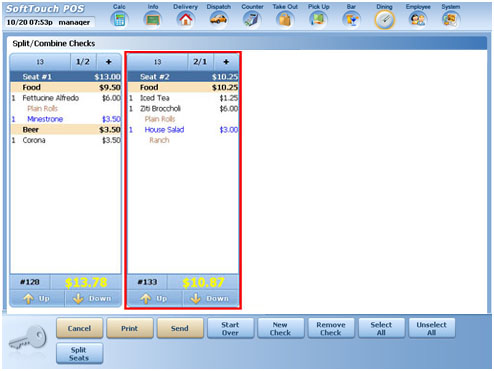
Task: Click the Remove Check button
Action: click(x=331, y=328)
